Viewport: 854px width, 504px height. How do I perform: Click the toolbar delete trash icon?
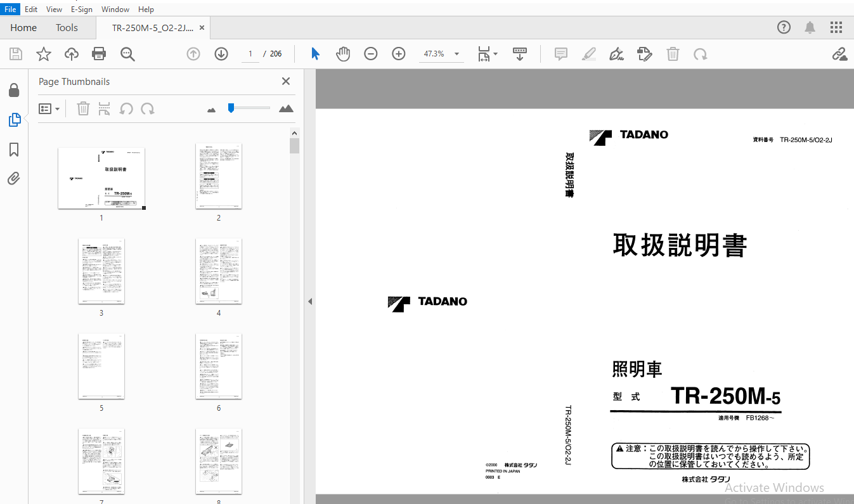673,54
